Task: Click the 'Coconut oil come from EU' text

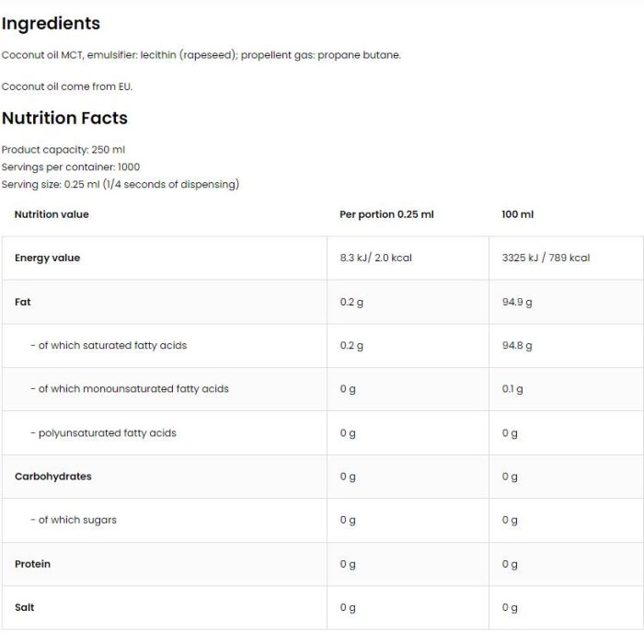Action: point(67,86)
